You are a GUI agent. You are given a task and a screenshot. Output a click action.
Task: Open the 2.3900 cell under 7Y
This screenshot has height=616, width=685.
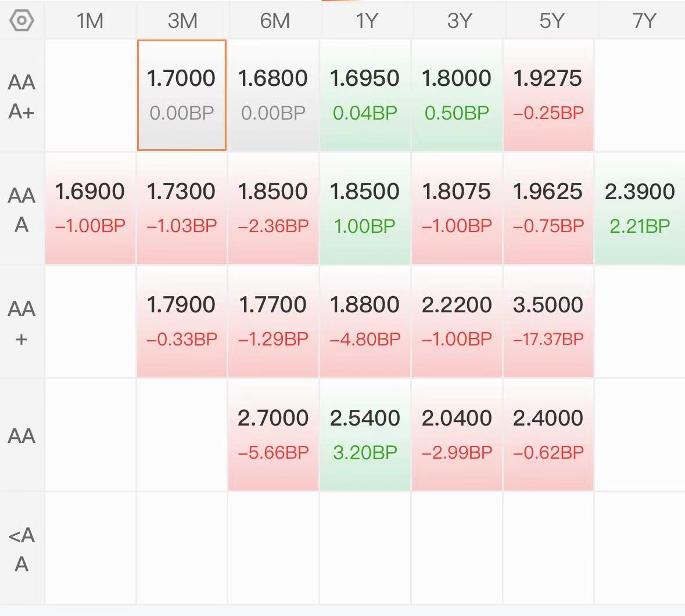pyautogui.click(x=640, y=208)
